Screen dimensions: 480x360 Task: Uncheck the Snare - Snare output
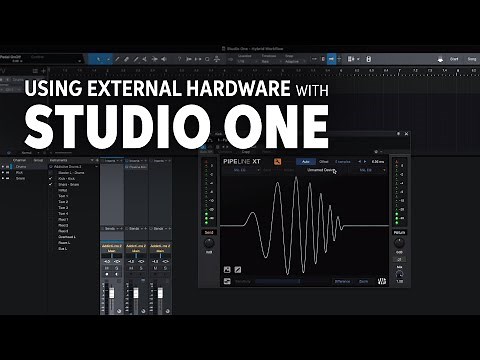click(51, 184)
